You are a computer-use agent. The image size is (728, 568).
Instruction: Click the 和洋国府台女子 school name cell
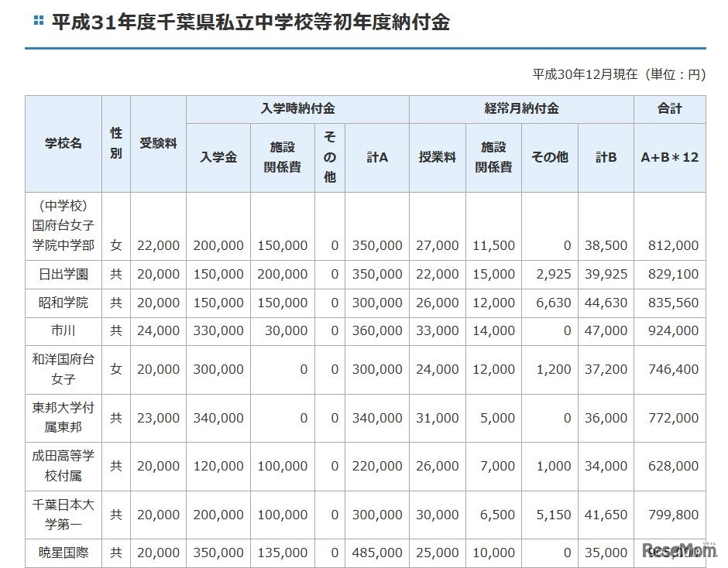tap(63, 369)
